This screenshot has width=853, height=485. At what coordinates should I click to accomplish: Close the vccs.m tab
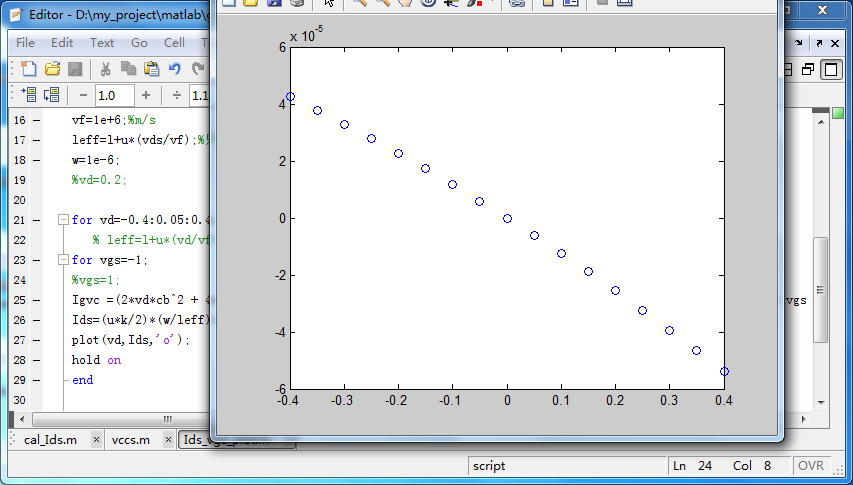[169, 440]
